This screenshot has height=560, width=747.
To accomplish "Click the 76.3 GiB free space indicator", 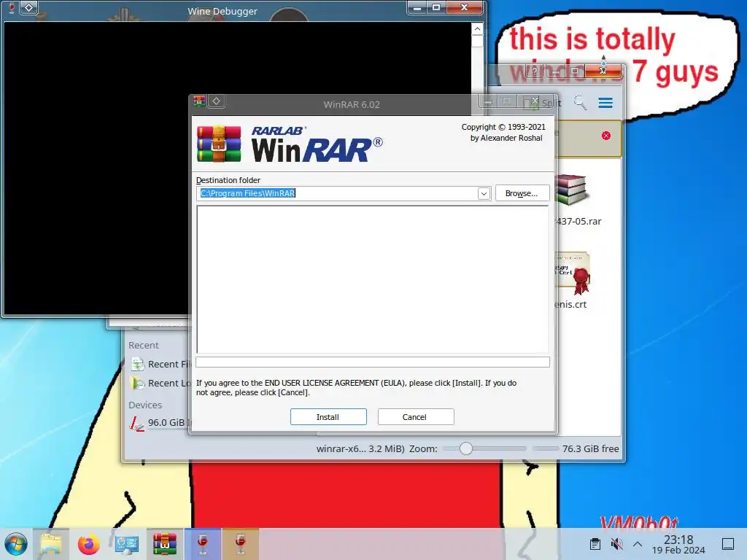I will pyautogui.click(x=590, y=448).
